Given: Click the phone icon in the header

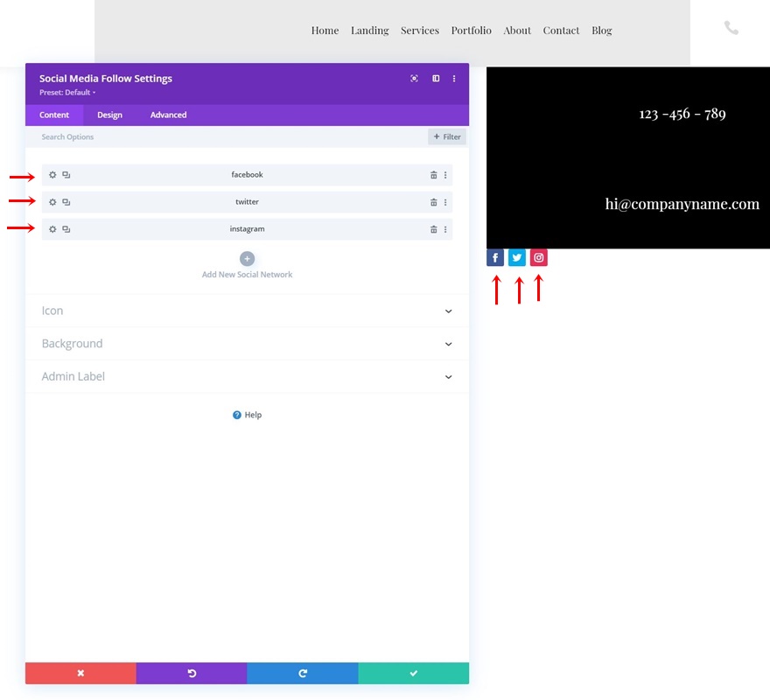Looking at the screenshot, I should pyautogui.click(x=731, y=28).
